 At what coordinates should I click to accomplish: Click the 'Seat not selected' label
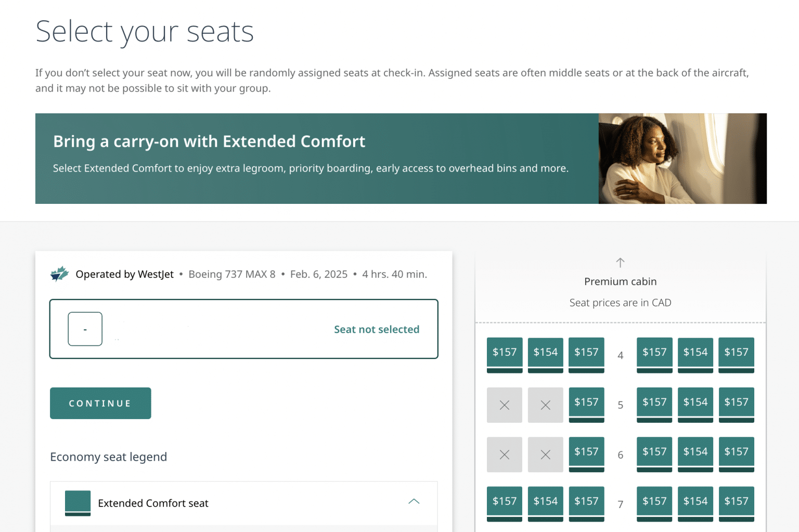377,329
